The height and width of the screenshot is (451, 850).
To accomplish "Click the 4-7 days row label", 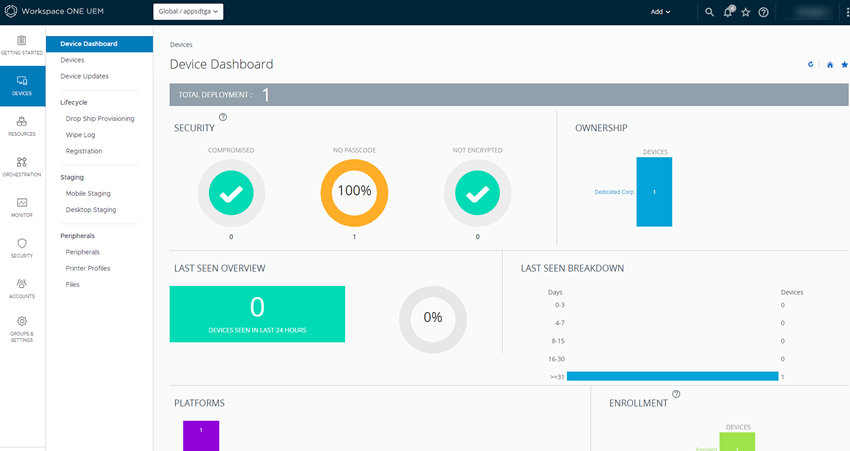I will pyautogui.click(x=559, y=323).
